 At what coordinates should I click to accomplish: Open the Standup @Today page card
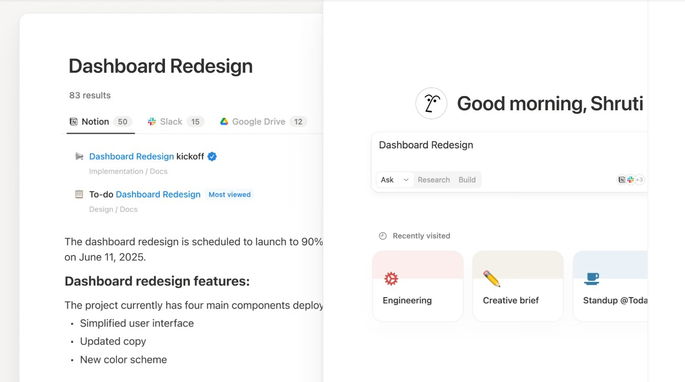point(610,286)
